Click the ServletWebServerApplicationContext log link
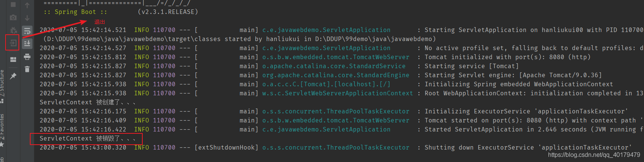 (x=337, y=93)
